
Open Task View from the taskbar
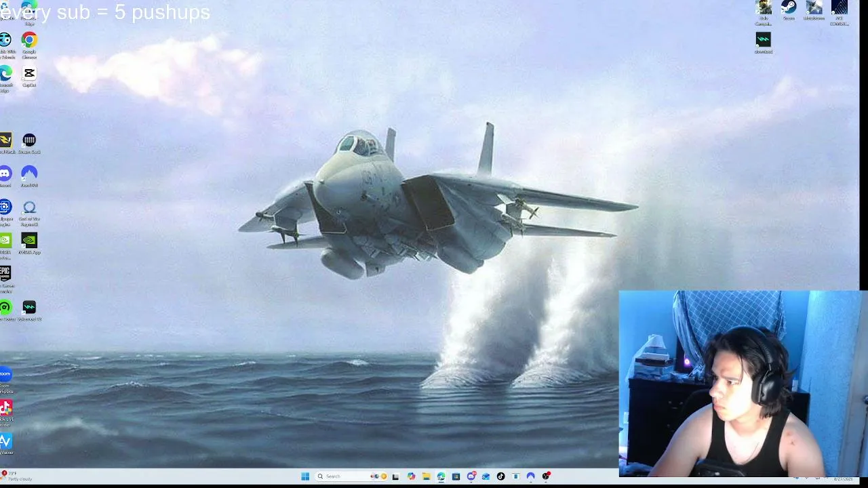(396, 476)
